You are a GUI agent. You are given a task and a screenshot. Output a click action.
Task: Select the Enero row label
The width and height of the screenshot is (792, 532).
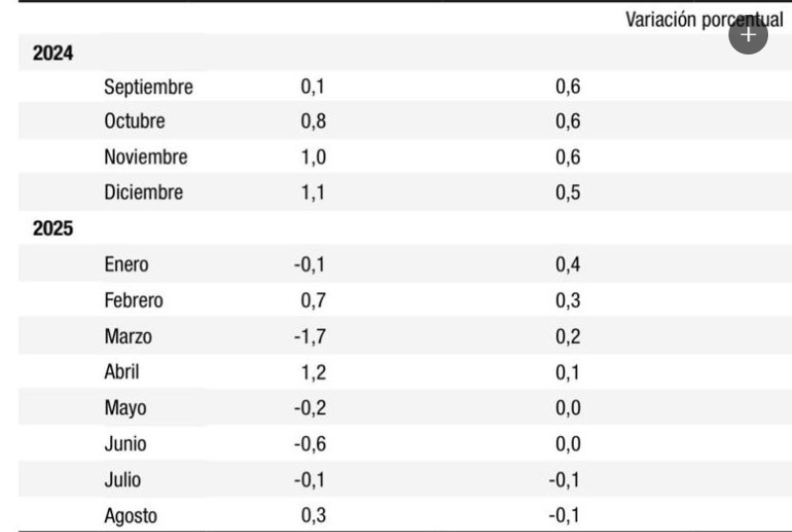(127, 265)
